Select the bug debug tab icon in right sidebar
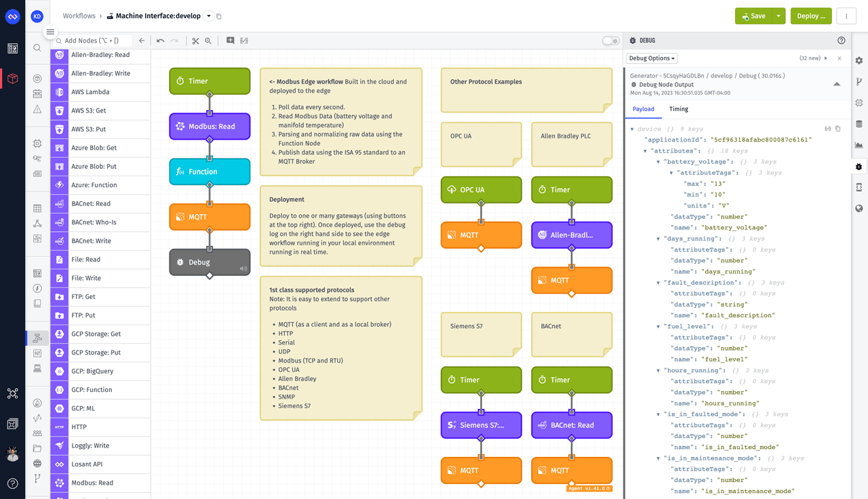The width and height of the screenshot is (868, 499). click(x=859, y=166)
